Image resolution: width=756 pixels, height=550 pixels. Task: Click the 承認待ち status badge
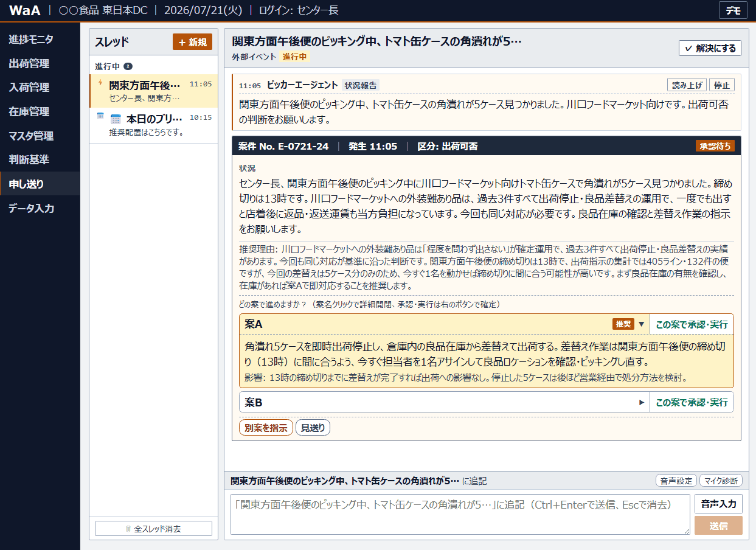(x=715, y=146)
